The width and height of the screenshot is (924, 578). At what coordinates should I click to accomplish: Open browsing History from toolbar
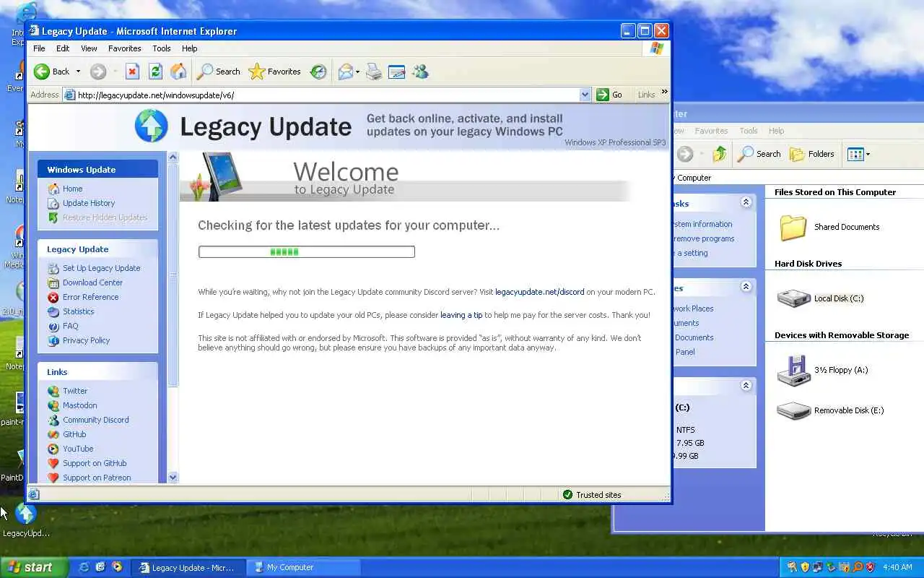click(318, 72)
